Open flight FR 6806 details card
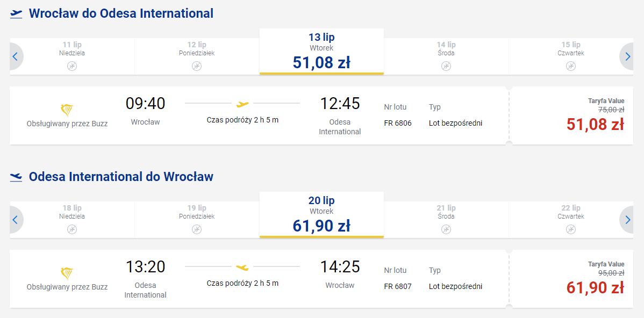Image resolution: width=644 pixels, height=318 pixels. (259, 115)
